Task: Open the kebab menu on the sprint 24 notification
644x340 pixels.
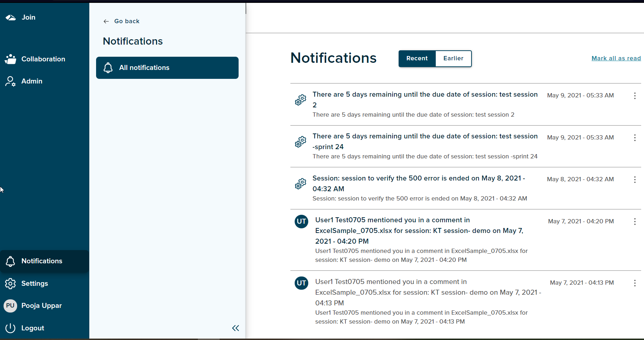Action: 635,138
